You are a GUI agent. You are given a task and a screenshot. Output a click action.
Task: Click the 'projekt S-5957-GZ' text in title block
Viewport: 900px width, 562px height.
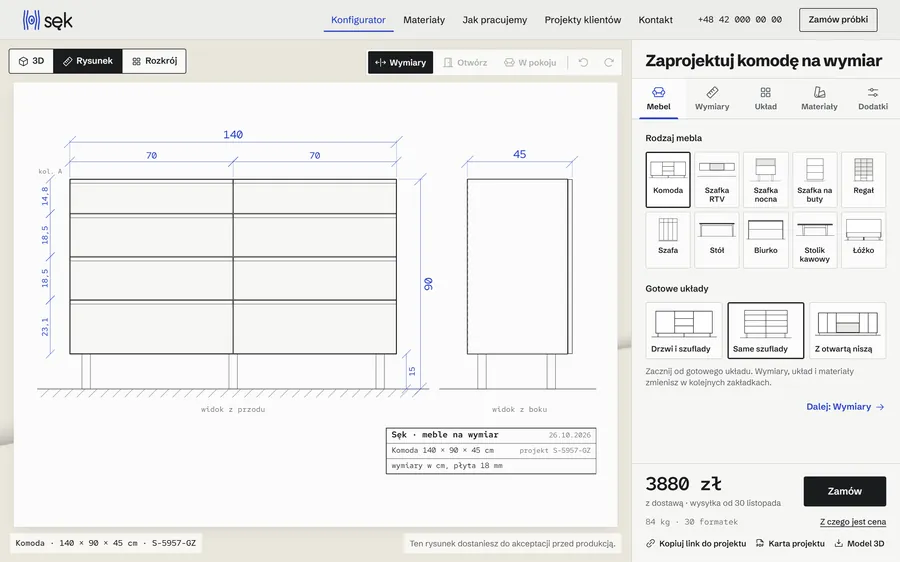[555, 451]
